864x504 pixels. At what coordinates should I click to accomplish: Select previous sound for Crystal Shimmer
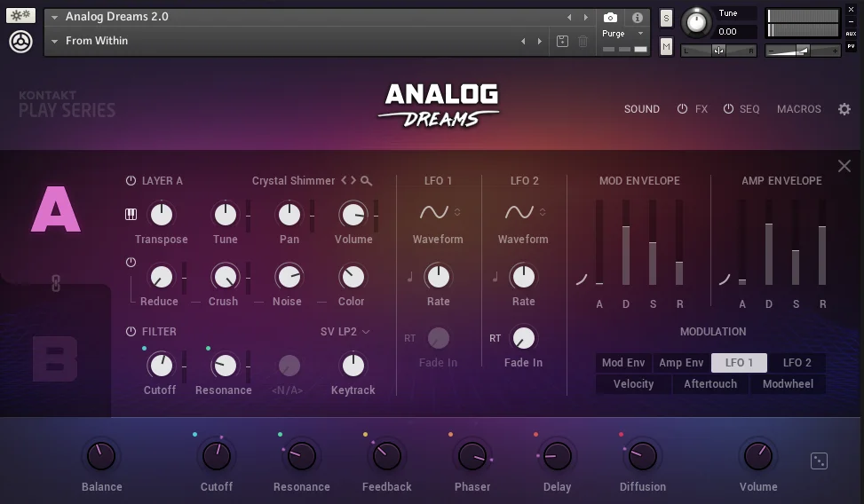[344, 181]
